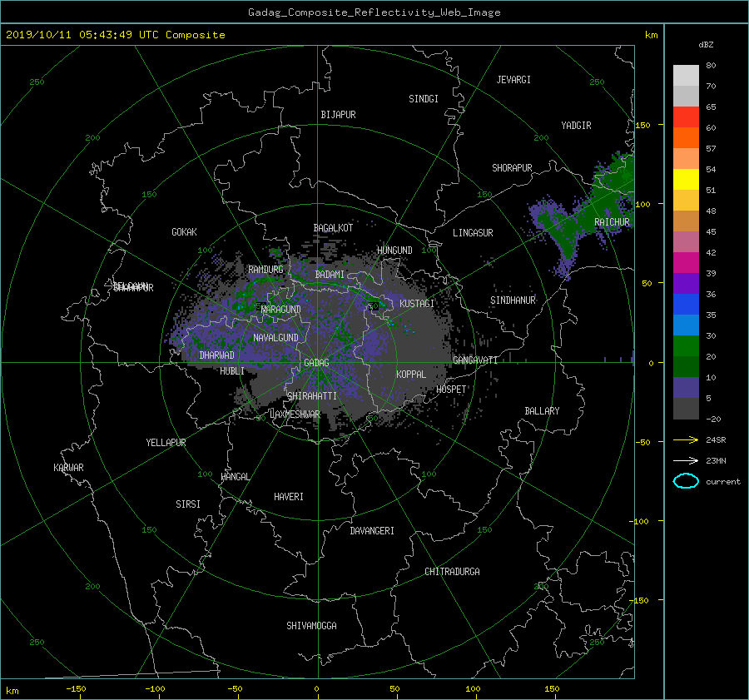This screenshot has width=749, height=700.
Task: Click the HANGAL city label
Action: 236,477
